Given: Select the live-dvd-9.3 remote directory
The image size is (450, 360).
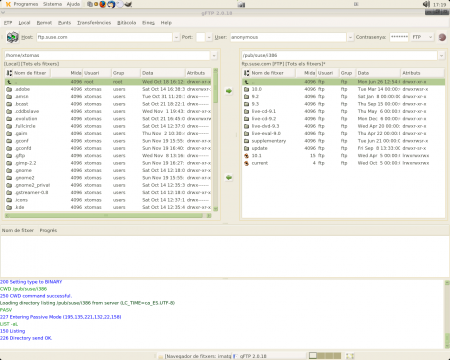Looking at the screenshot, I should click(343, 126).
